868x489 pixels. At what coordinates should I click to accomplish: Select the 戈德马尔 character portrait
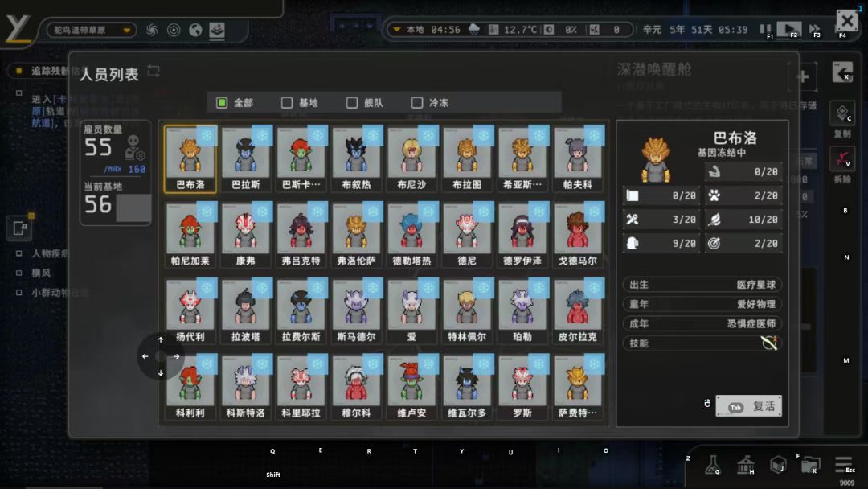578,235
